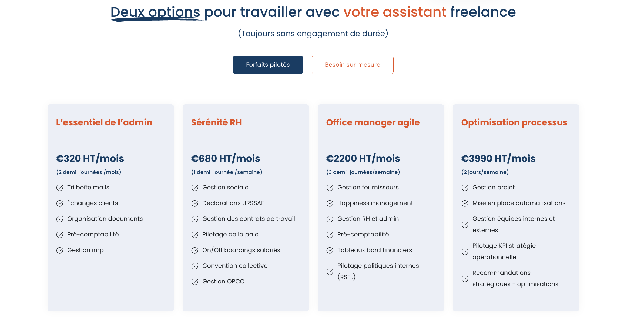
Task: Click check icon next to Recommandations stratégiques
Action: (465, 279)
